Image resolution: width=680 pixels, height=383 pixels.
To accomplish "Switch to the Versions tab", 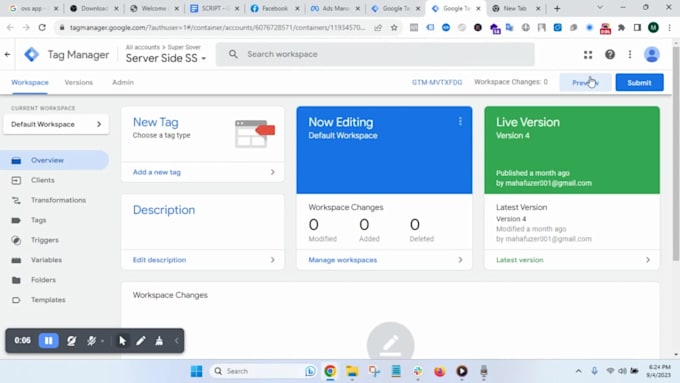I will click(78, 82).
